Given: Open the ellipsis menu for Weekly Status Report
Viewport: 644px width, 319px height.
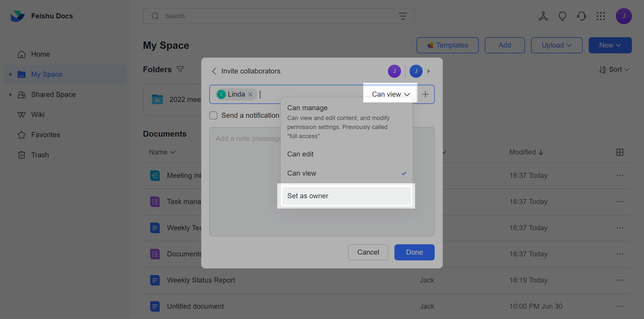Looking at the screenshot, I should pyautogui.click(x=620, y=280).
